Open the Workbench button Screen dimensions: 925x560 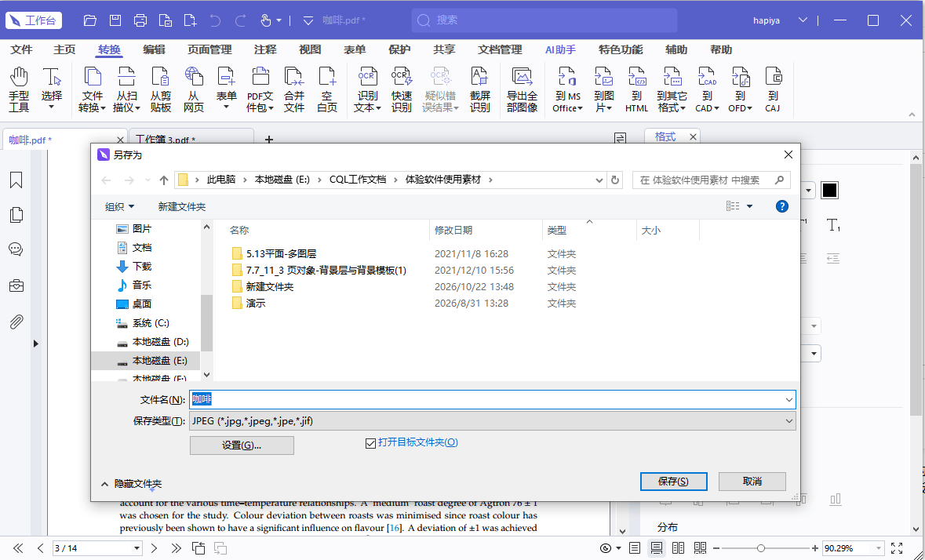pyautogui.click(x=34, y=20)
